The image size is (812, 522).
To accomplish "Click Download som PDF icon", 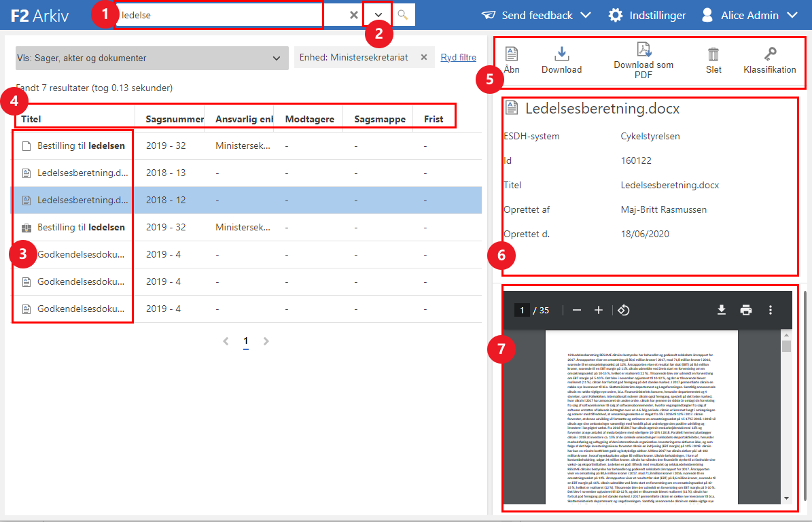I will click(x=643, y=58).
